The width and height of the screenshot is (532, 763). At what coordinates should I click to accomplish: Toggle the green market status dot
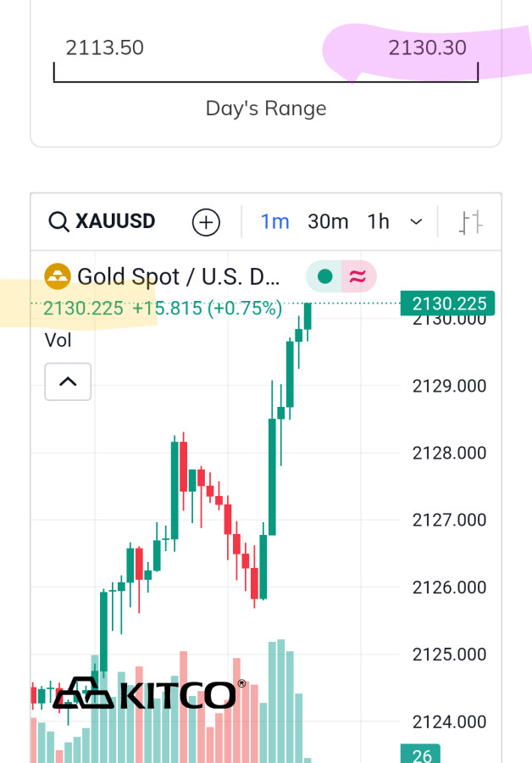[x=324, y=276]
